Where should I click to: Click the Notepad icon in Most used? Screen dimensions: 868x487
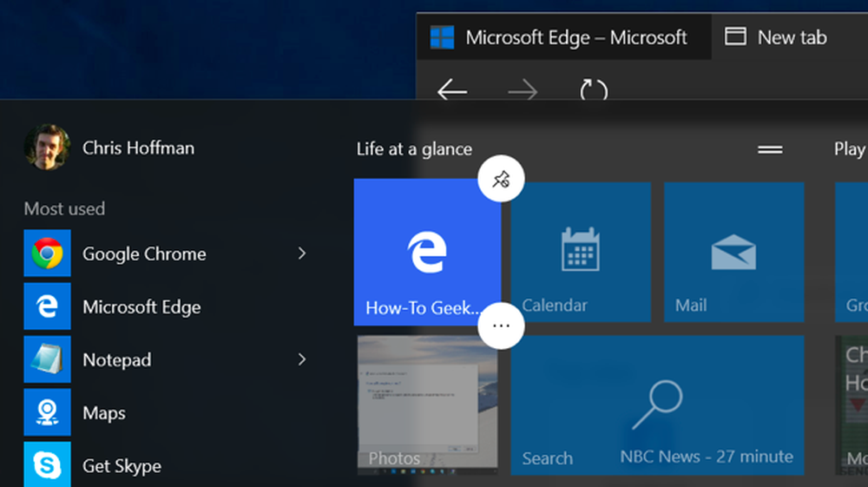(x=47, y=359)
